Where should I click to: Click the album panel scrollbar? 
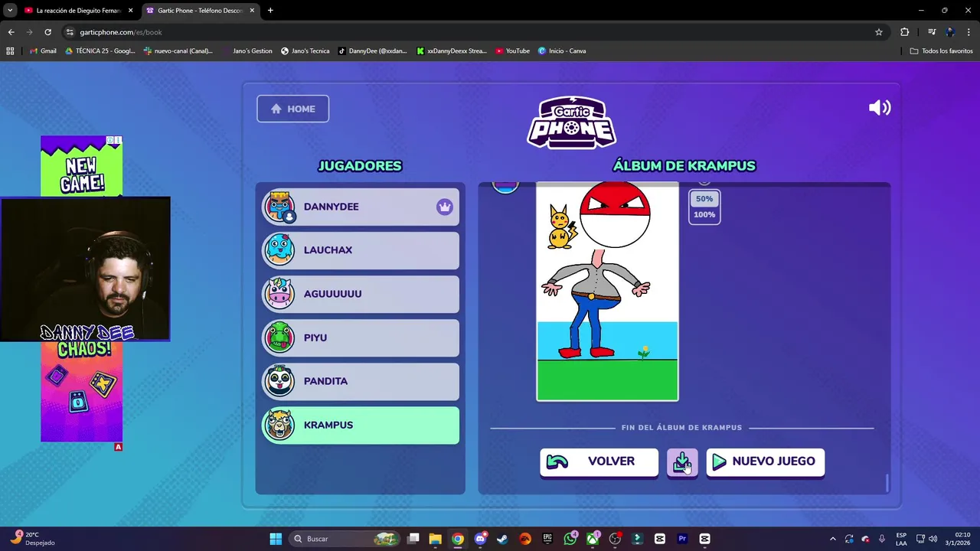click(x=887, y=483)
